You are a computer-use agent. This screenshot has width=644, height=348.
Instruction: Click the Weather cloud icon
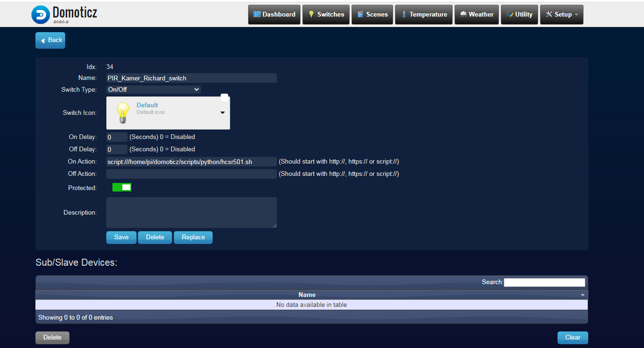(463, 15)
